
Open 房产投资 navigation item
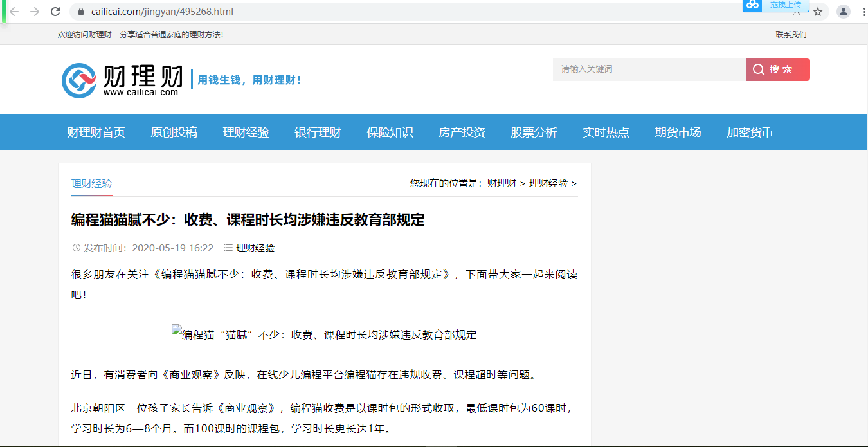click(x=462, y=132)
